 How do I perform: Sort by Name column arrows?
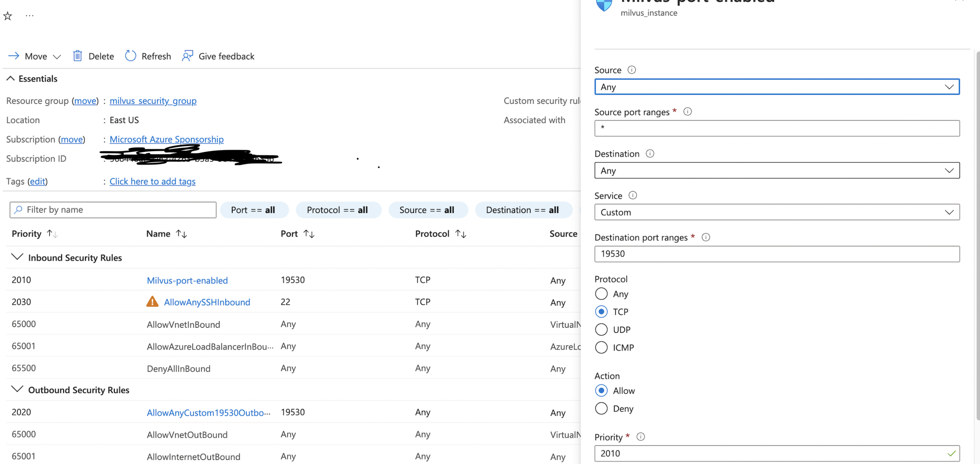pyautogui.click(x=181, y=234)
